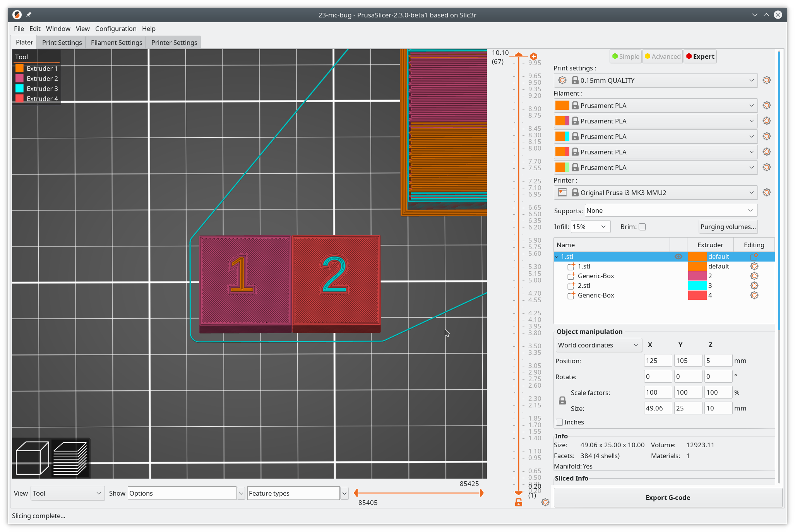Screen dimensions: 795x532
Task: Click the Position X input field
Action: tap(658, 361)
